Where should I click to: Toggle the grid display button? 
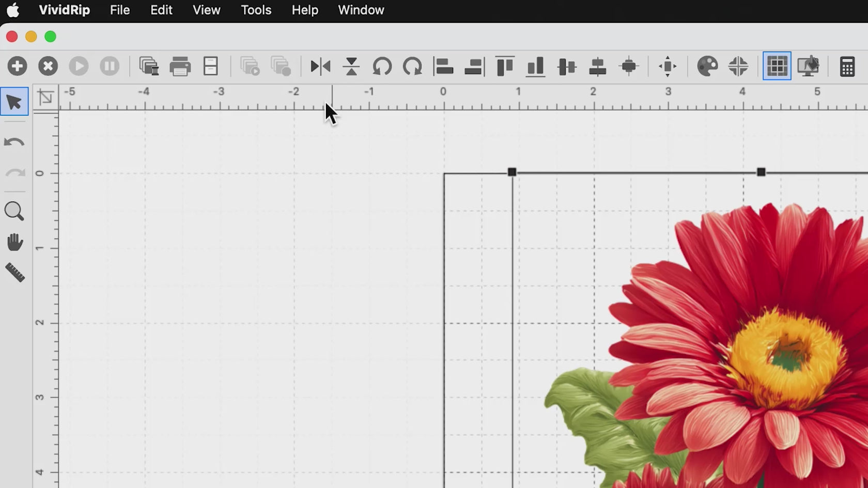tap(777, 66)
